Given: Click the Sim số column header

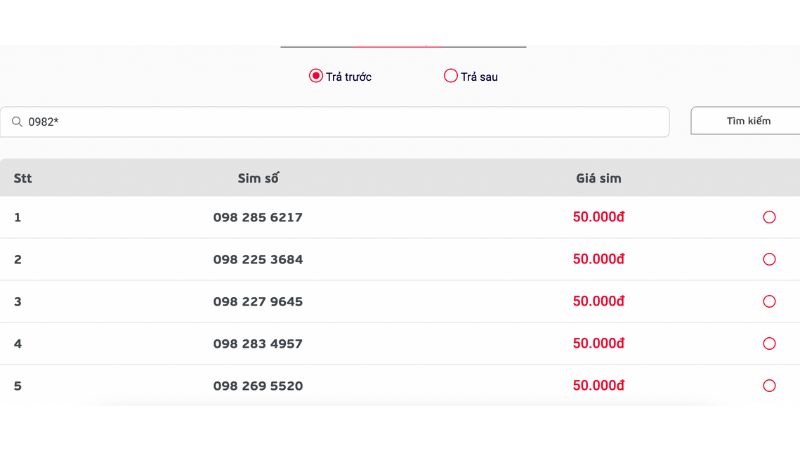Looking at the screenshot, I should 258,179.
